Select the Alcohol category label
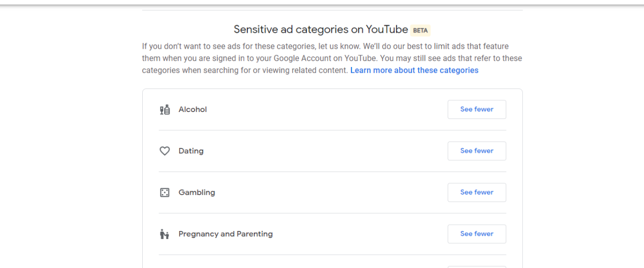 193,109
